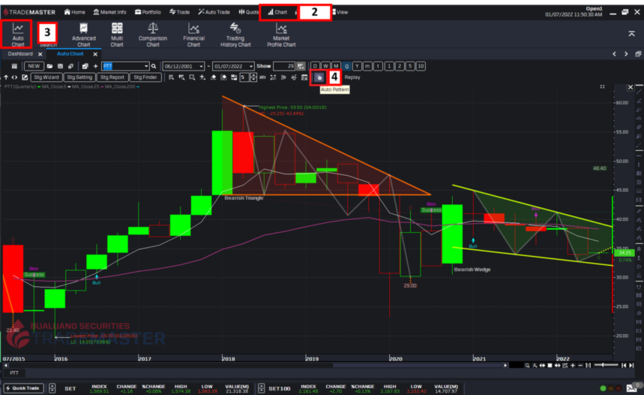Toggle the Quarterly (Q) timeframe button

(347, 66)
